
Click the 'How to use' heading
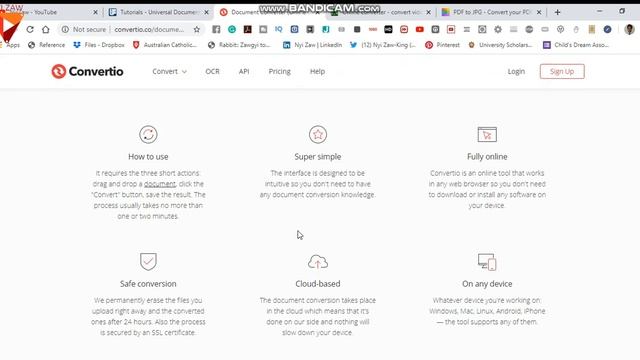[148, 157]
